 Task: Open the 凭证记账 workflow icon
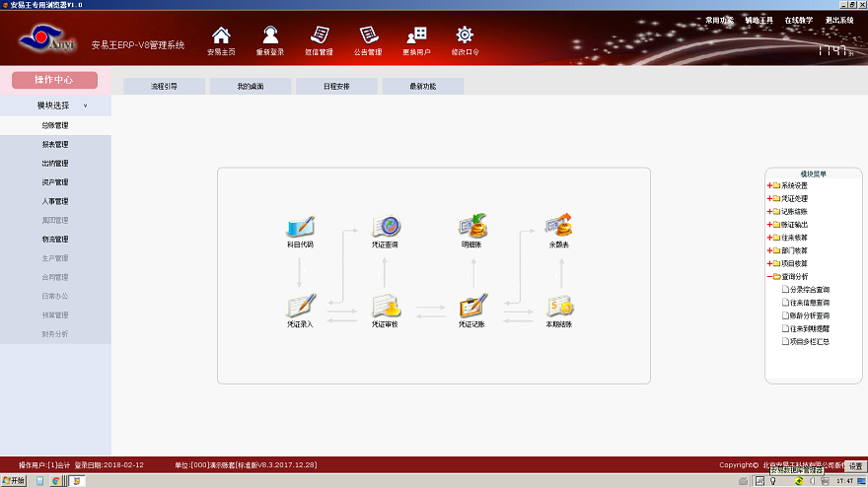[x=472, y=306]
